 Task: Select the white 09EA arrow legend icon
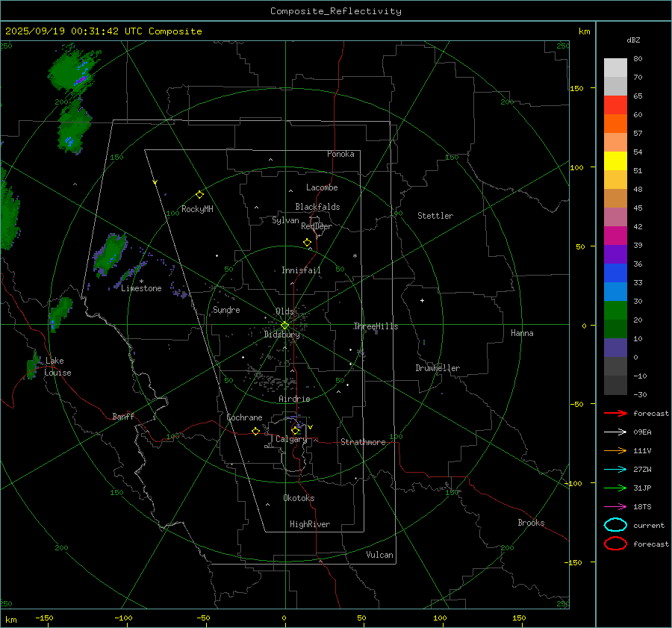[615, 432]
